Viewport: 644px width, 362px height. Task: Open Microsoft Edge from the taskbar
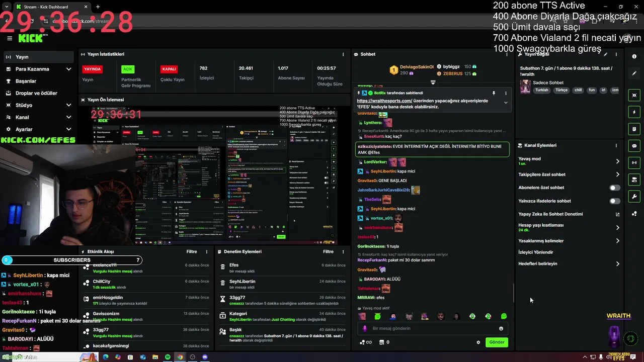(106, 357)
